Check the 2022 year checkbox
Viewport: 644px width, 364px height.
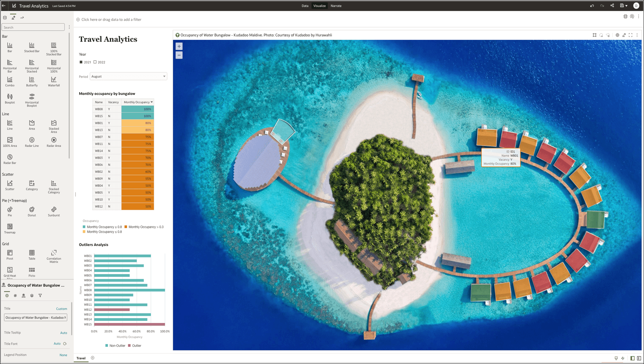coord(95,62)
